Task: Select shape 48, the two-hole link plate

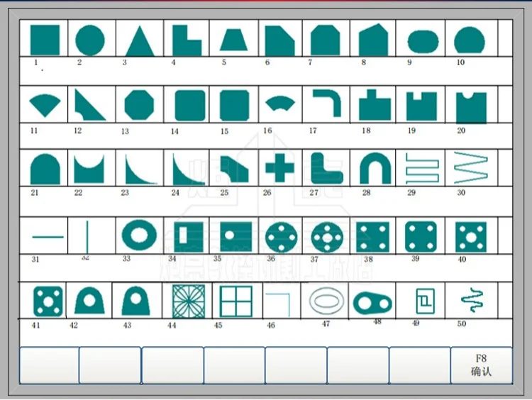Action: pyautogui.click(x=372, y=303)
